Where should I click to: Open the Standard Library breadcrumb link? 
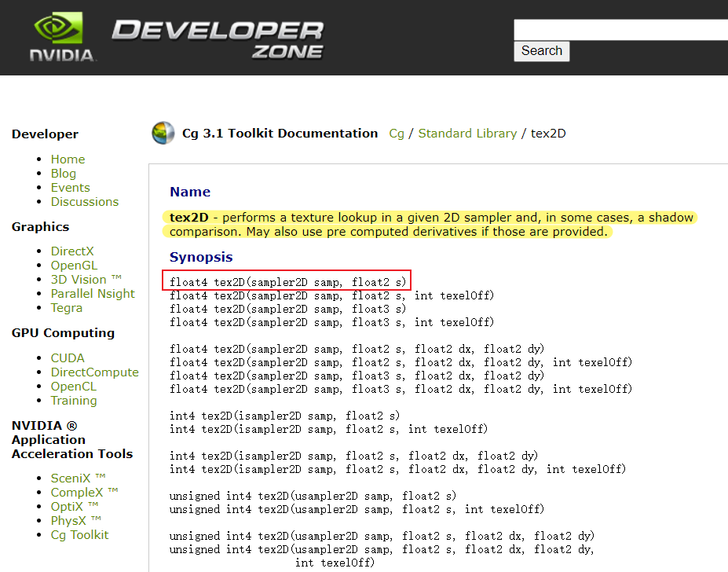coord(467,134)
